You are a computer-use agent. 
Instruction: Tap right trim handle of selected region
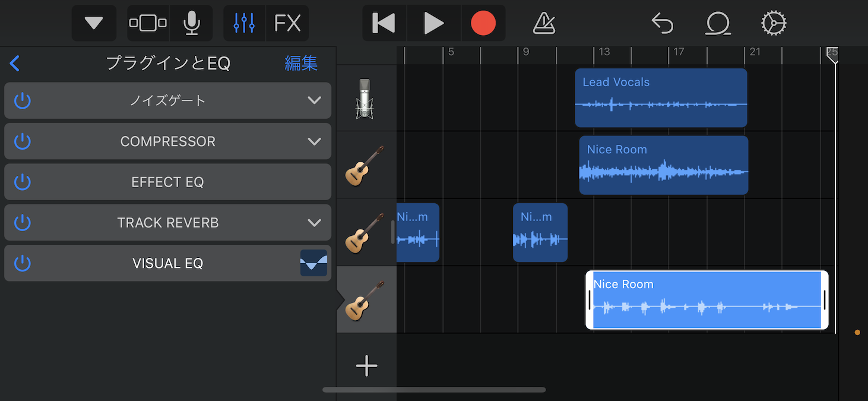click(x=825, y=300)
